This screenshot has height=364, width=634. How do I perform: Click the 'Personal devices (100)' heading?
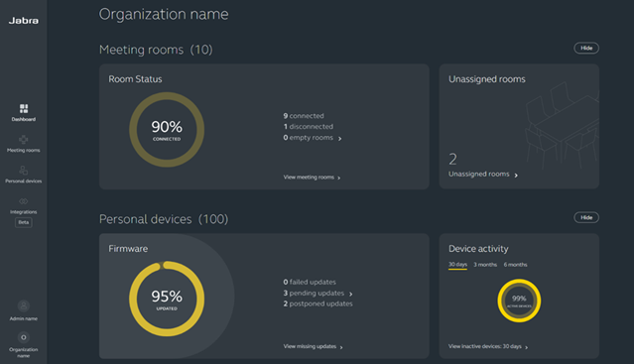(164, 219)
